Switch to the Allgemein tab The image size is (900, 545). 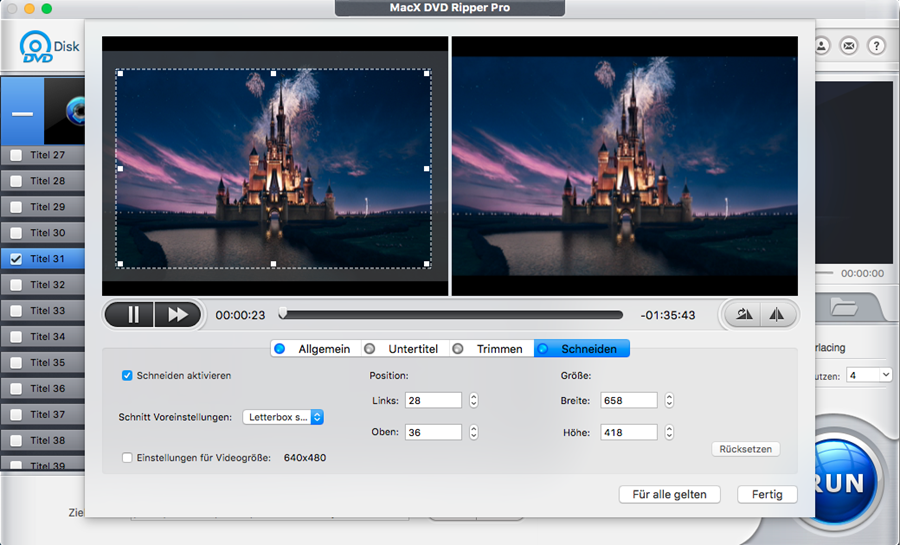(x=316, y=349)
